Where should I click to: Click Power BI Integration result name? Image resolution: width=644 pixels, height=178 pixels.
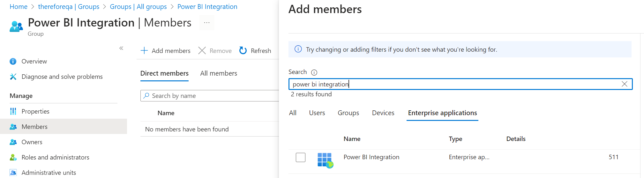click(371, 157)
